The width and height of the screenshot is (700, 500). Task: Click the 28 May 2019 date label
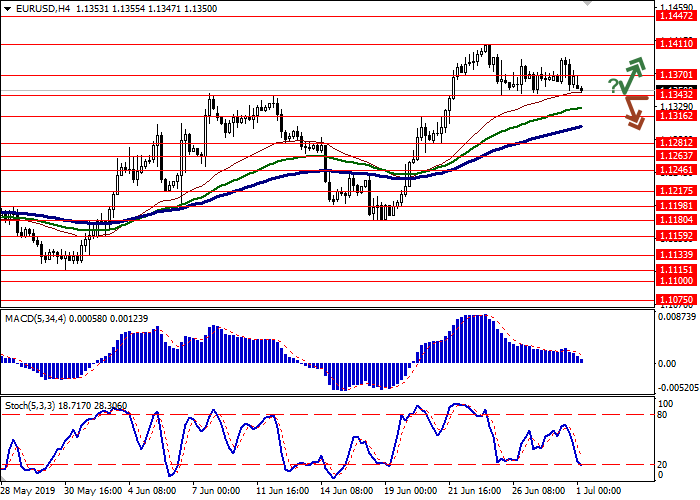[x=26, y=492]
